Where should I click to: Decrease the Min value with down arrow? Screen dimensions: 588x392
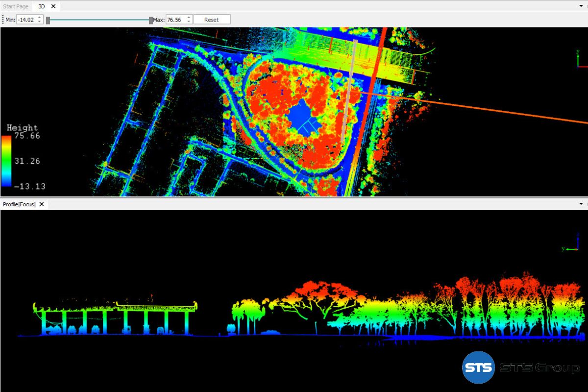tap(40, 22)
